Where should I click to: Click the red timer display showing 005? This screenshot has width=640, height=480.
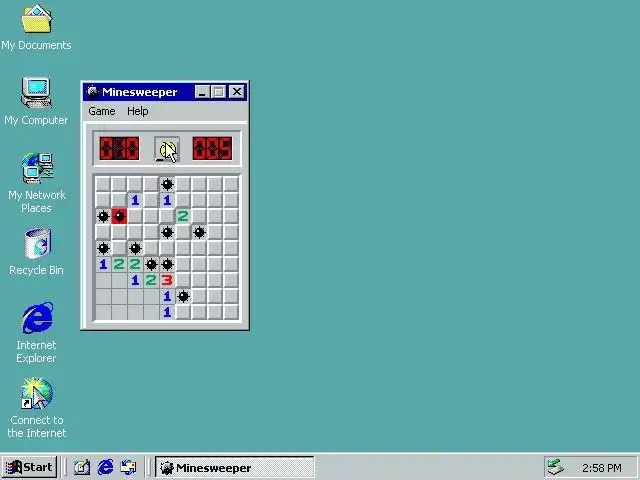point(212,148)
